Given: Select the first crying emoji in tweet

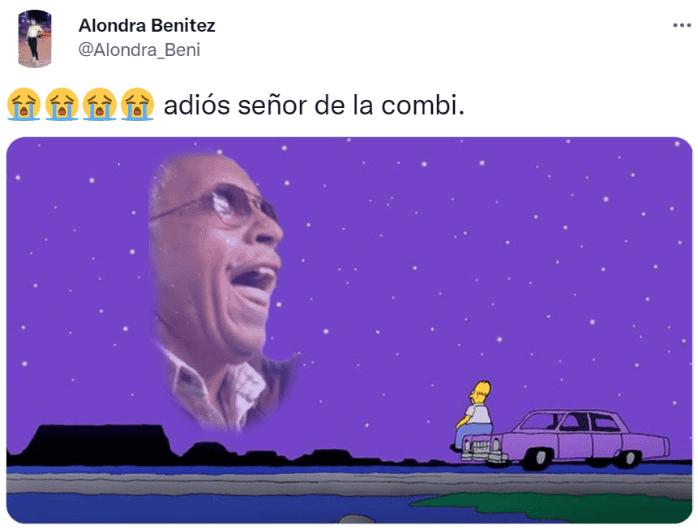Looking at the screenshot, I should coord(24,105).
